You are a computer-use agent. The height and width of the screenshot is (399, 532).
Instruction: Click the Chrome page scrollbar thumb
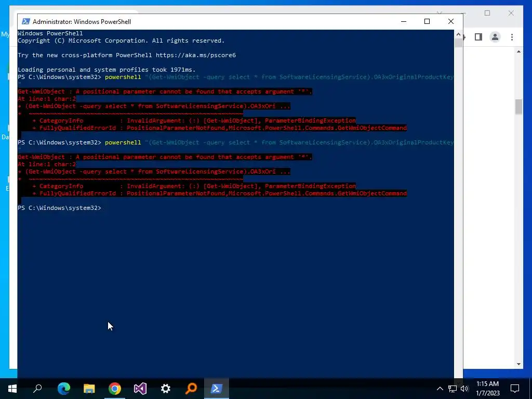[x=519, y=107]
